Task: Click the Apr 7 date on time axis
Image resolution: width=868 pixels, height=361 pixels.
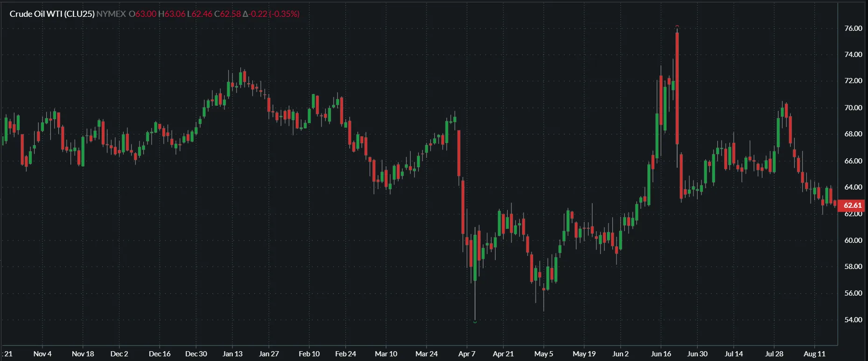Action: (467, 354)
